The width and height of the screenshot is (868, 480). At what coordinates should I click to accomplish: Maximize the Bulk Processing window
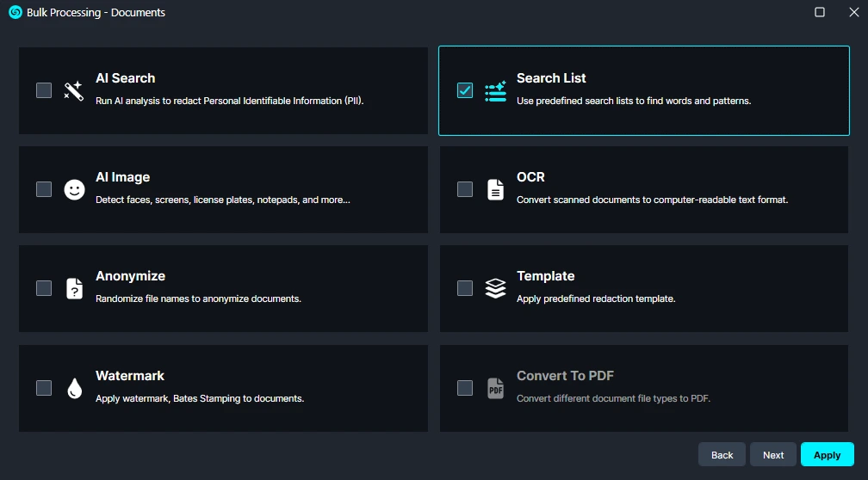(820, 12)
